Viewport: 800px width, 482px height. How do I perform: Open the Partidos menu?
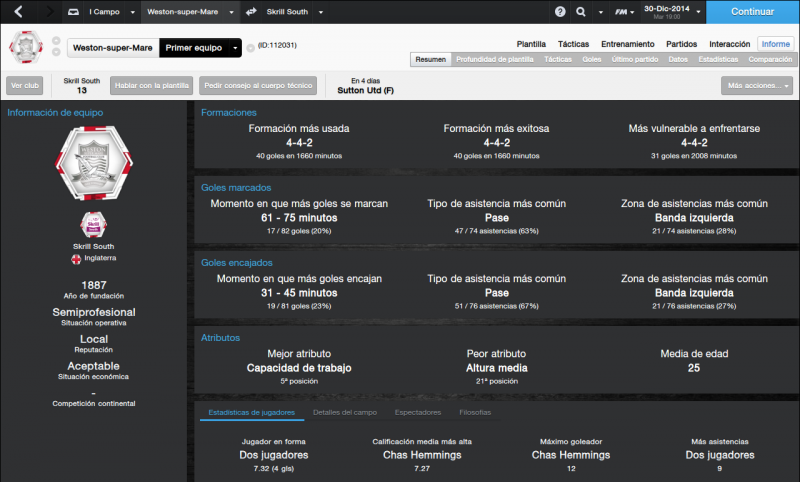[x=682, y=44]
